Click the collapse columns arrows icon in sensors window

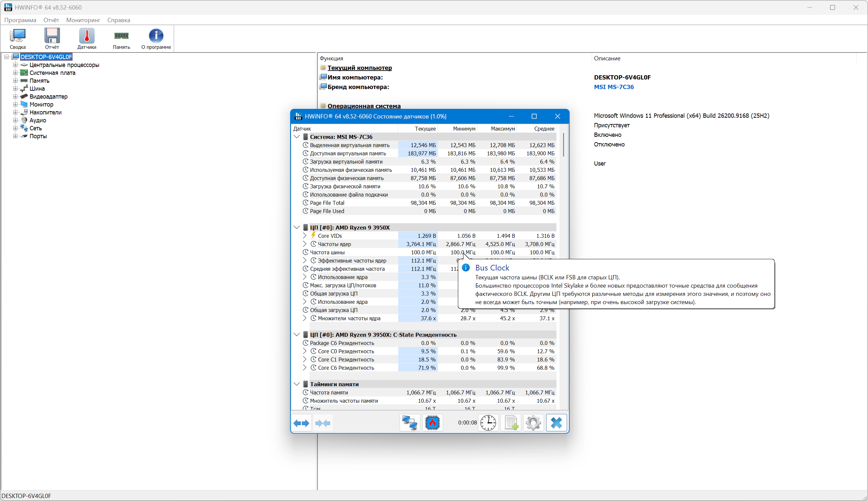(x=323, y=423)
